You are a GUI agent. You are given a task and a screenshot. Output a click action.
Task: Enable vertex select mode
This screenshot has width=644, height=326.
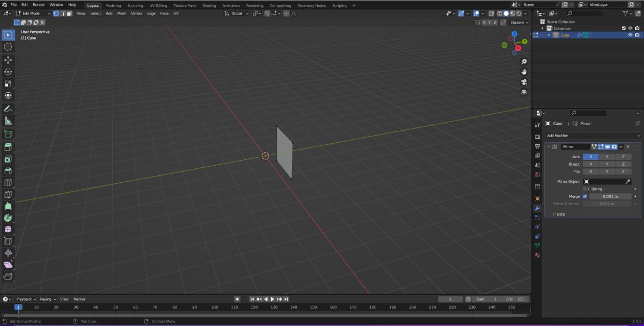coord(56,13)
